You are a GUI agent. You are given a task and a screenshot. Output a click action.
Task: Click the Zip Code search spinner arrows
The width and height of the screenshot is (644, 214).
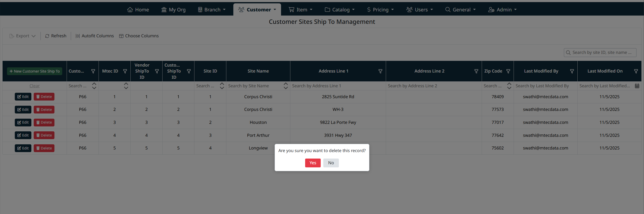tap(509, 86)
